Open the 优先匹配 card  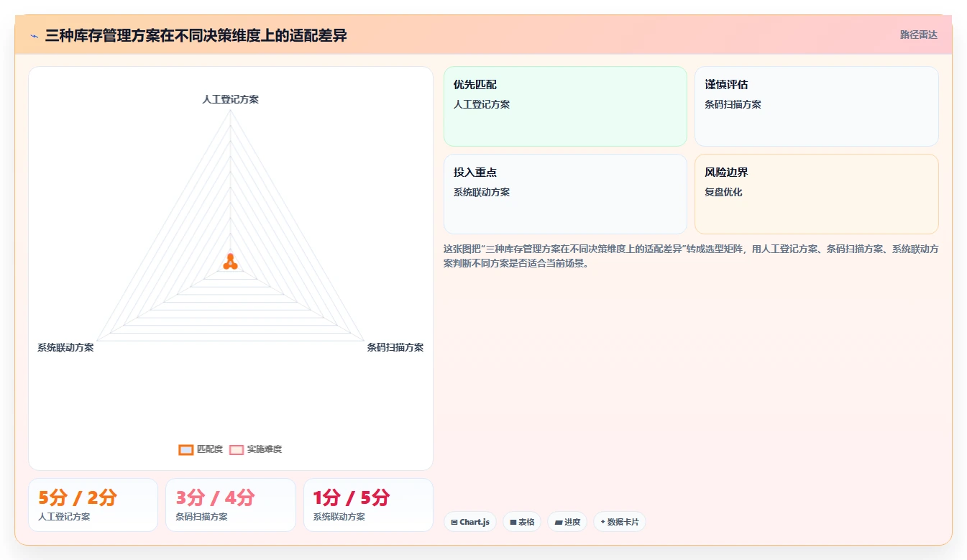coord(565,106)
